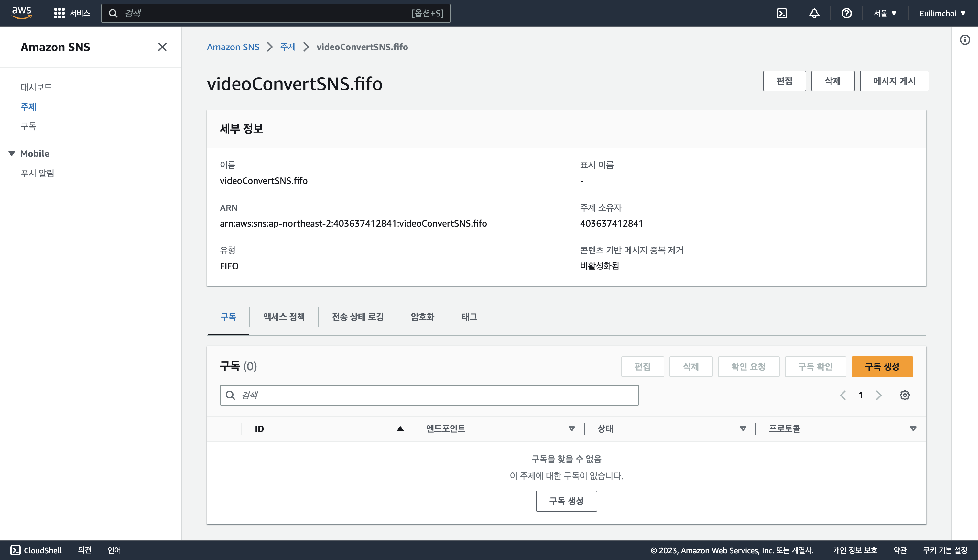Open the notifications bell icon

click(814, 13)
